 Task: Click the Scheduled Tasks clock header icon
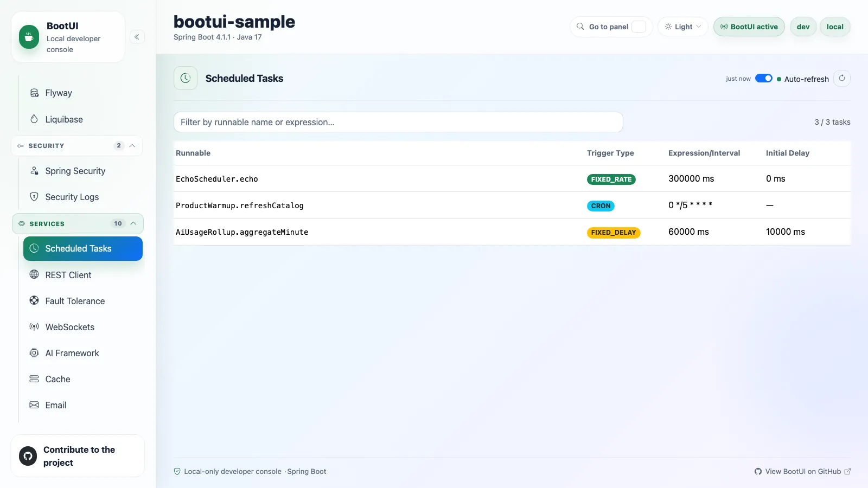click(x=186, y=78)
